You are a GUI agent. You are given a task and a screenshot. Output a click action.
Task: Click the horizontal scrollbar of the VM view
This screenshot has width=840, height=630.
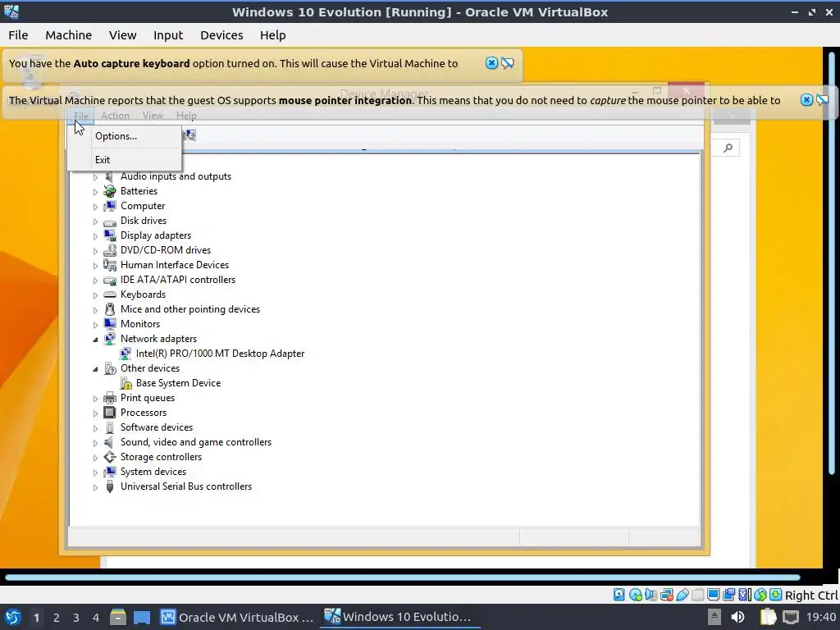click(402, 577)
